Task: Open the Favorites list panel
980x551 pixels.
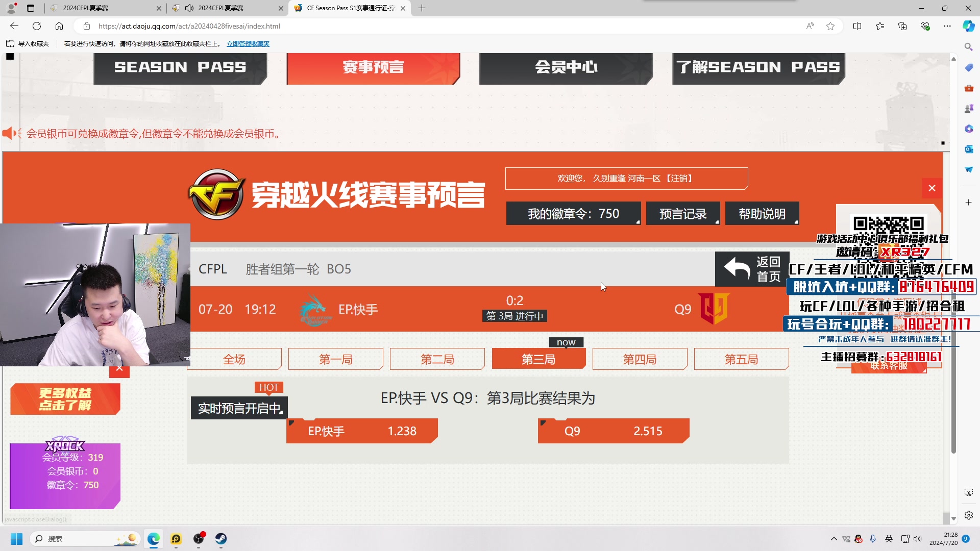Action: coord(879,26)
